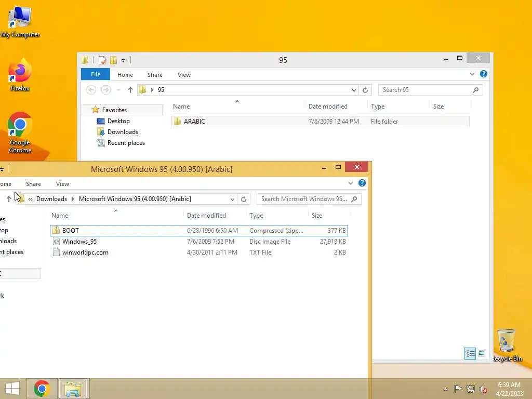Expand Downloads breadcrumb arrow in Arabic window

pyautogui.click(x=73, y=199)
